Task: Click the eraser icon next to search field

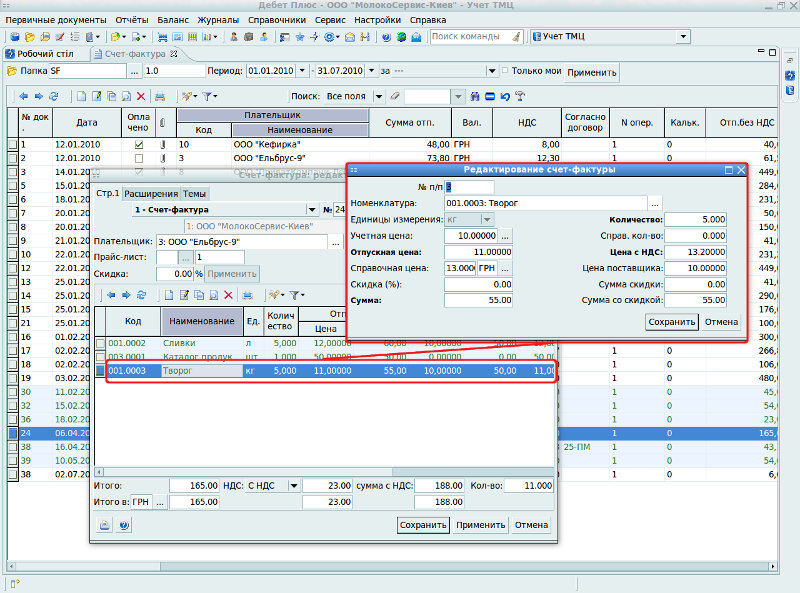Action: (x=396, y=97)
